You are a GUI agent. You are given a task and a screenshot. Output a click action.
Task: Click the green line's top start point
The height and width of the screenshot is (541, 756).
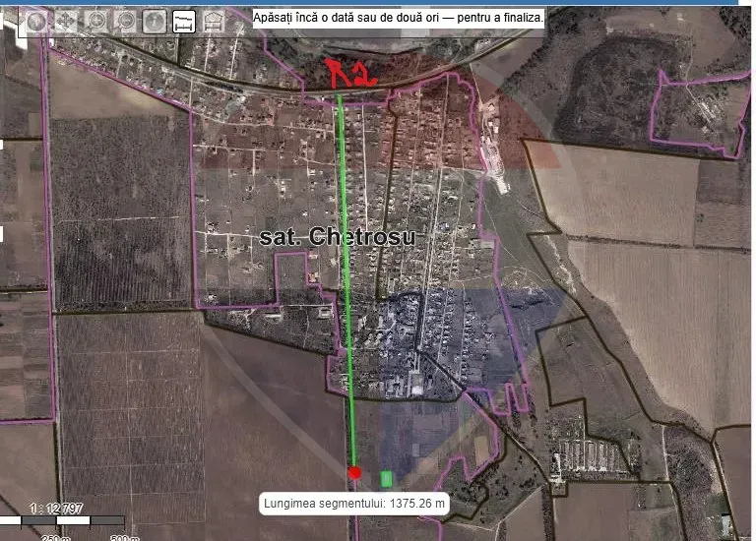[340, 92]
